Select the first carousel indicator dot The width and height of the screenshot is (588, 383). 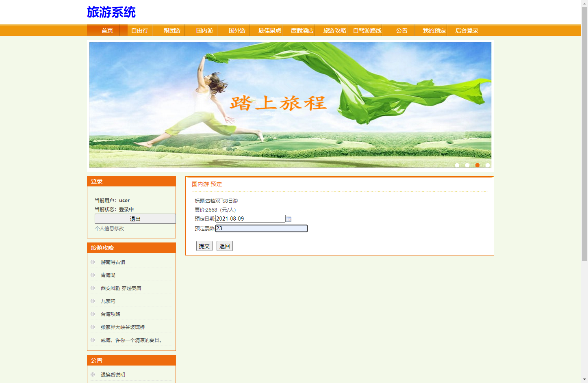coord(457,165)
